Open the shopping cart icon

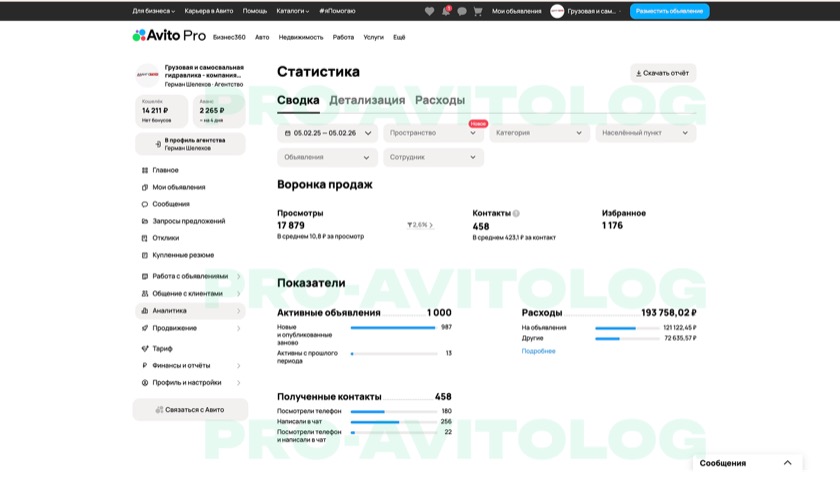click(478, 11)
